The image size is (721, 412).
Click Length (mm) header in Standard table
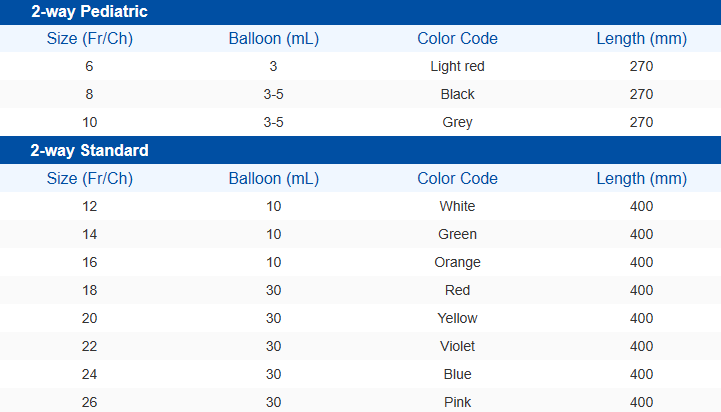(x=641, y=179)
